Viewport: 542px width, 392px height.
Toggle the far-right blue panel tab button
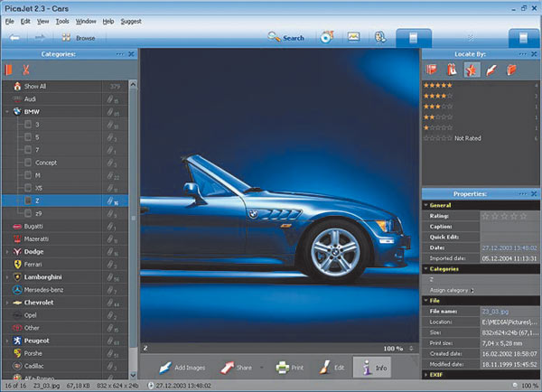pyautogui.click(x=523, y=38)
